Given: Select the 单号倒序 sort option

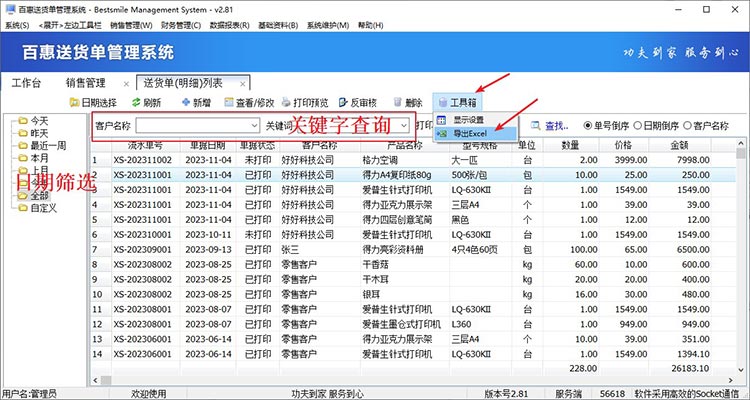Looking at the screenshot, I should click(607, 126).
